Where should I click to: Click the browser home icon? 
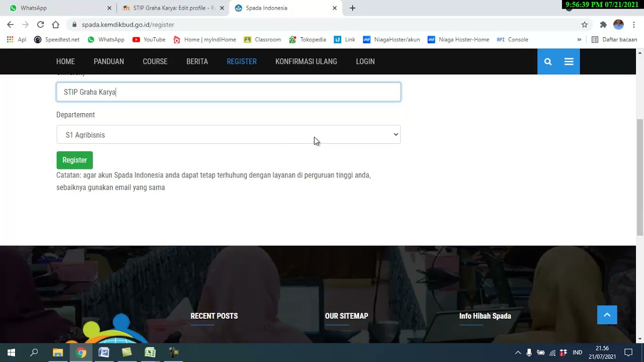(x=55, y=24)
